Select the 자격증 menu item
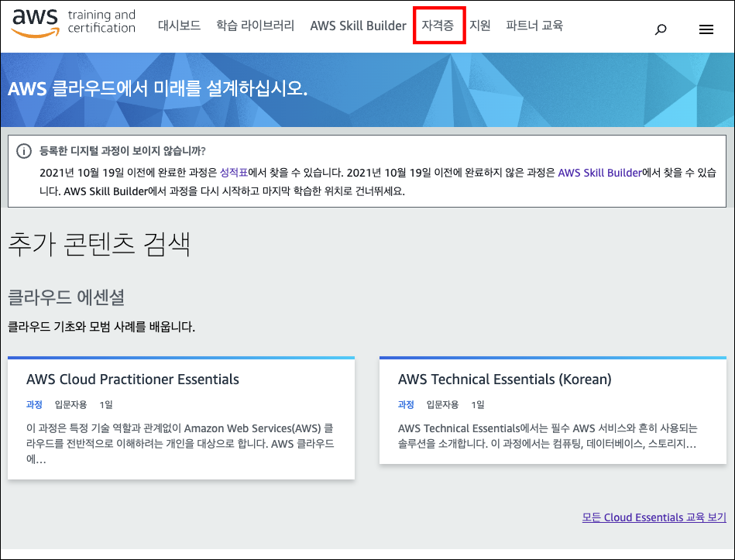This screenshot has height=560, width=735. tap(438, 25)
